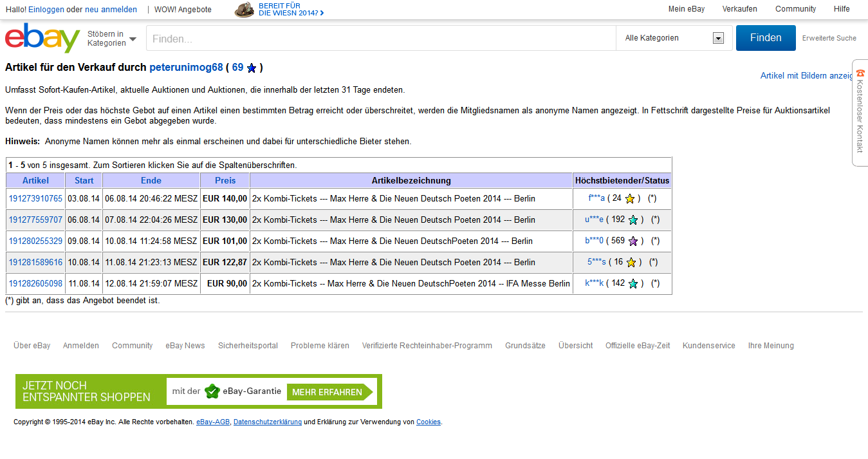Image resolution: width=868 pixels, height=459 pixels.
Task: Sort by the Preis column header
Action: (x=225, y=180)
